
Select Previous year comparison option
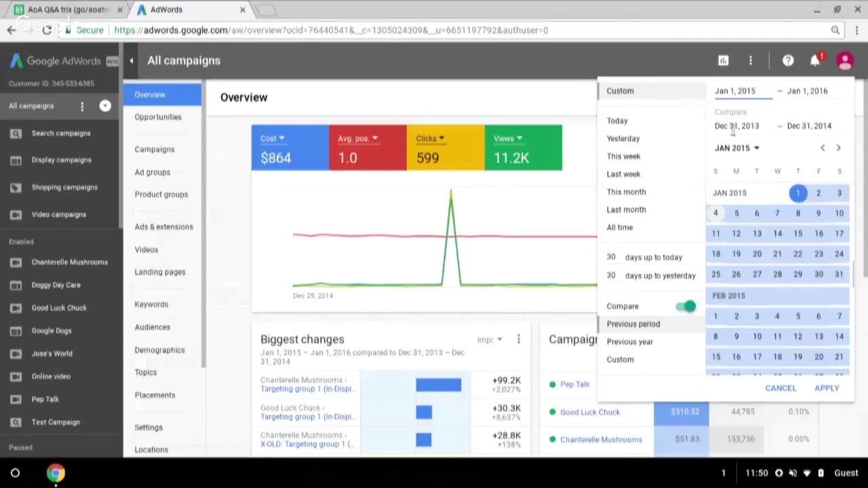tap(630, 342)
